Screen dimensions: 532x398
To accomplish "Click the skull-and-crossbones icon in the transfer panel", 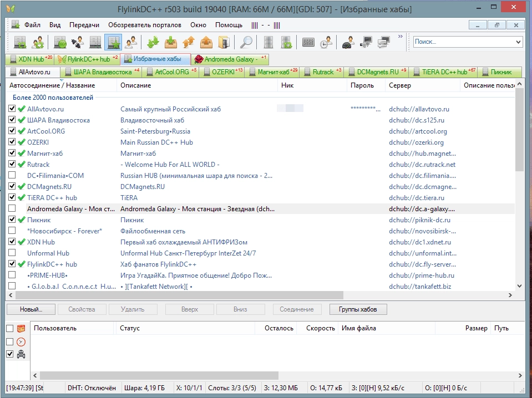I will pyautogui.click(x=21, y=355).
